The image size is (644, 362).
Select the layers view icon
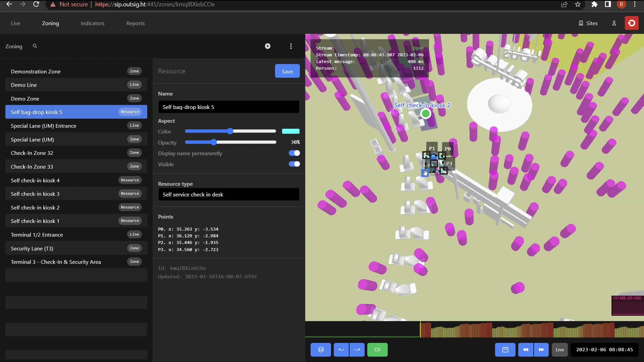(x=321, y=350)
